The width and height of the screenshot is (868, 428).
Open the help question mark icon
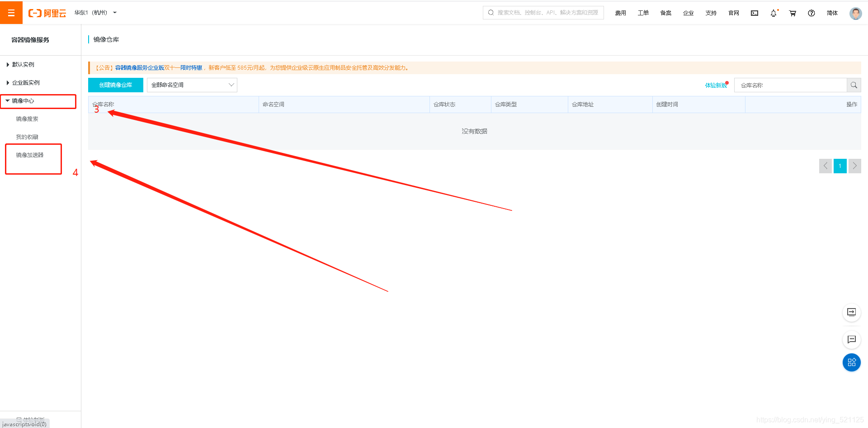(811, 13)
